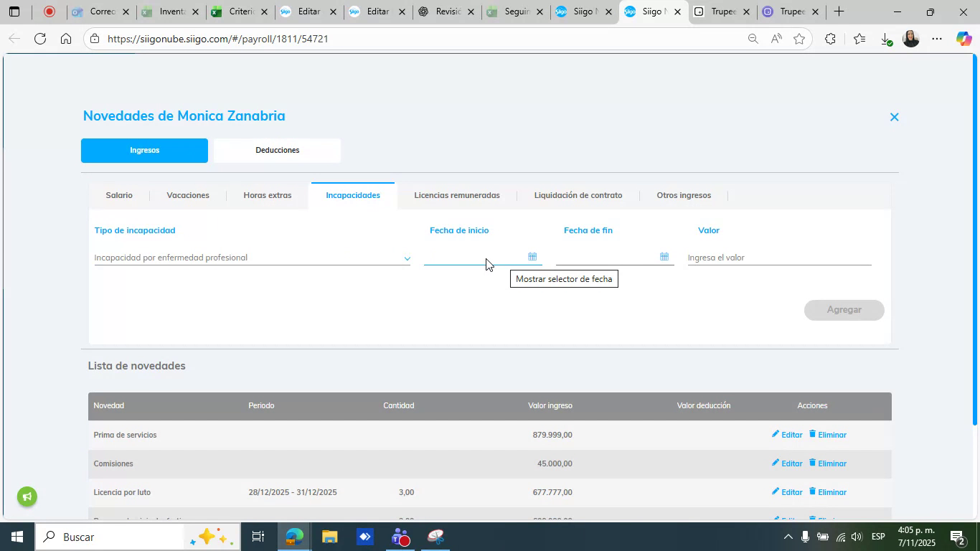
Task: Open File Explorer from taskbar
Action: [x=329, y=537]
